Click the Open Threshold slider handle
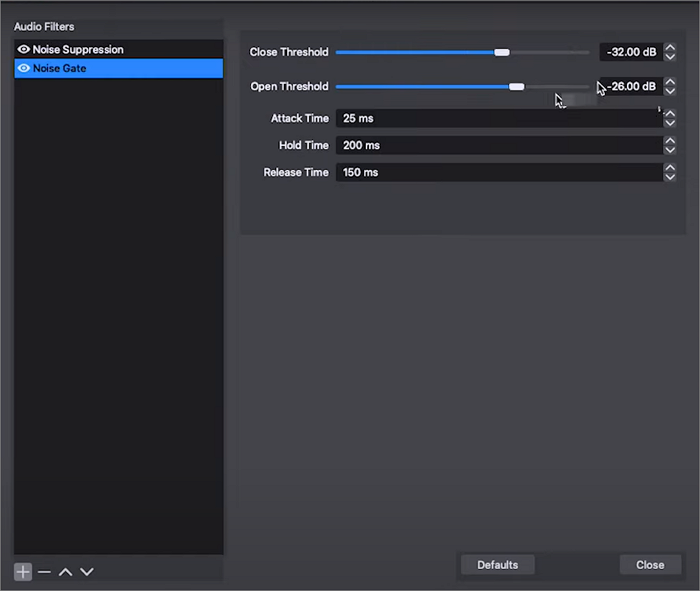This screenshot has width=700, height=591. coord(516,87)
